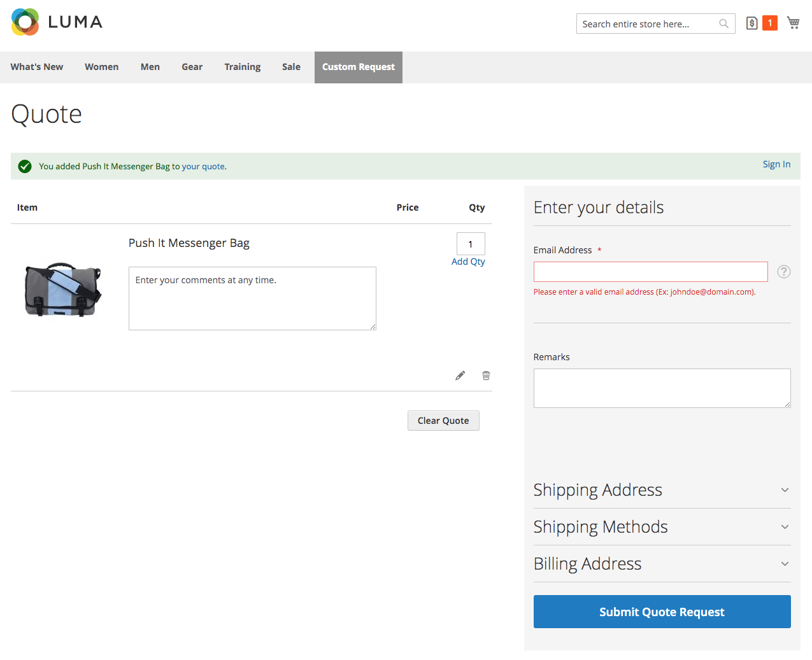Click the Clear Quote button
Screen dimensions: 812x660
pyautogui.click(x=443, y=421)
